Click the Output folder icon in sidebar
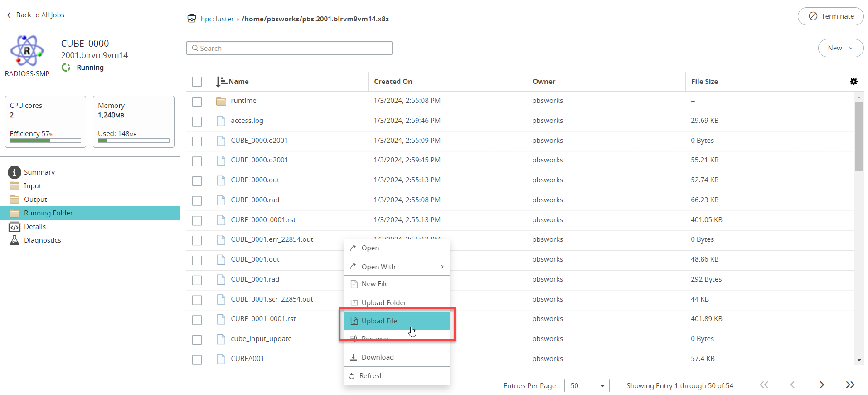 click(x=15, y=200)
